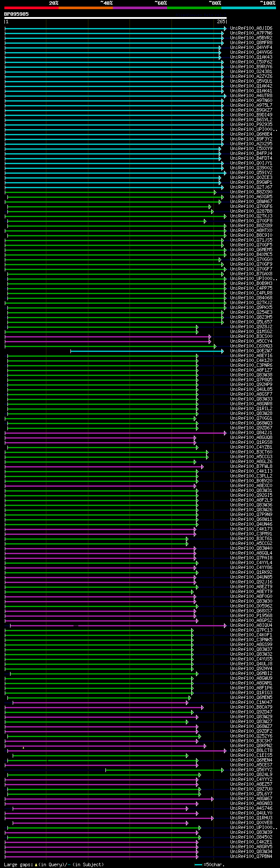Click label UniRef100_Q0E2W7
Screen dimensions: 280x868
[x=251, y=351]
